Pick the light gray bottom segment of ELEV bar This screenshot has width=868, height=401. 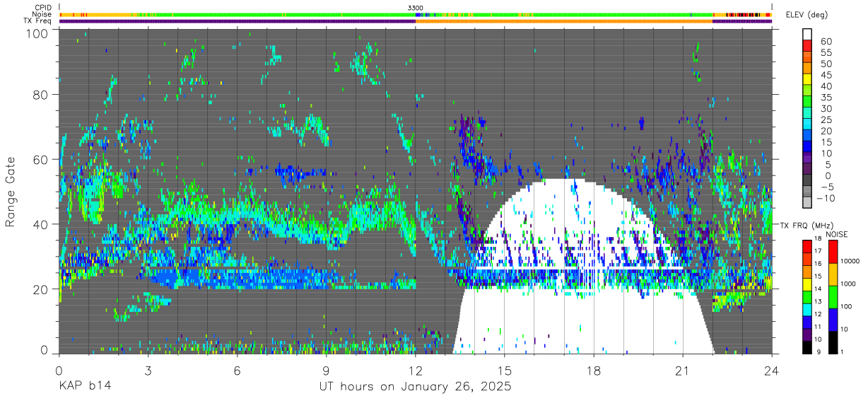click(x=808, y=203)
